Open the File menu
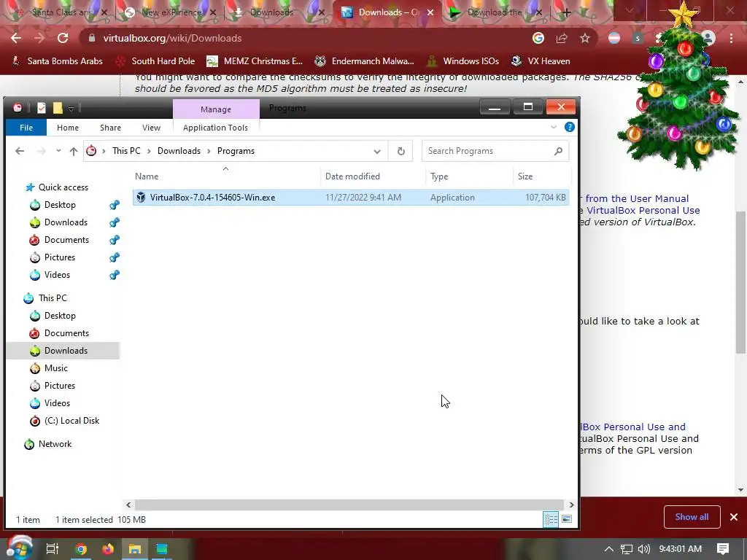 pyautogui.click(x=26, y=128)
